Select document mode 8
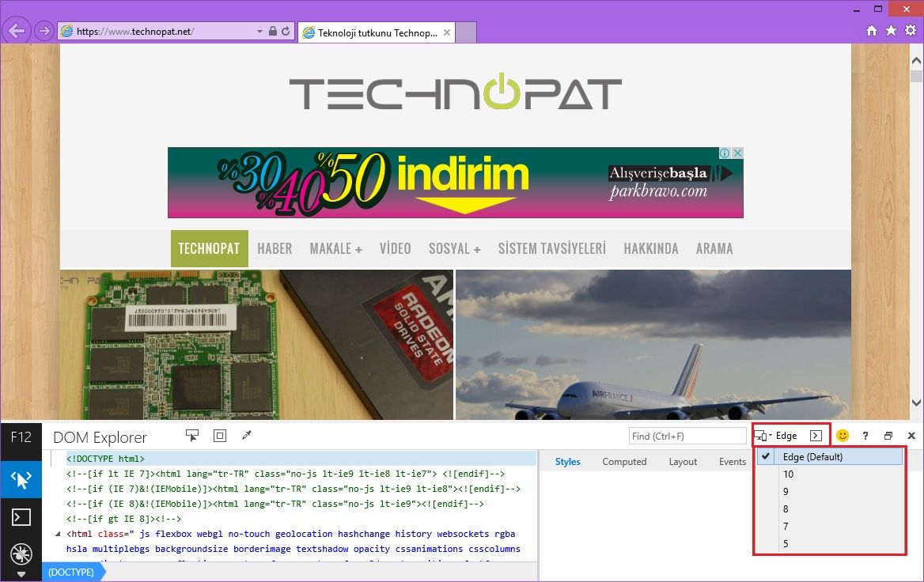 click(x=830, y=509)
